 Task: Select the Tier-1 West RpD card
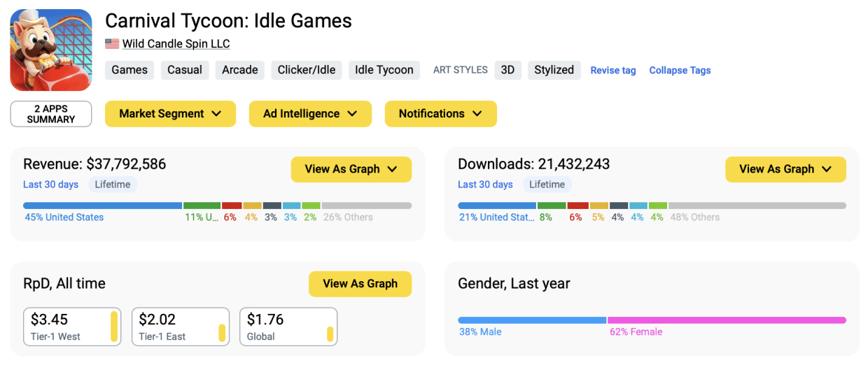pos(72,327)
